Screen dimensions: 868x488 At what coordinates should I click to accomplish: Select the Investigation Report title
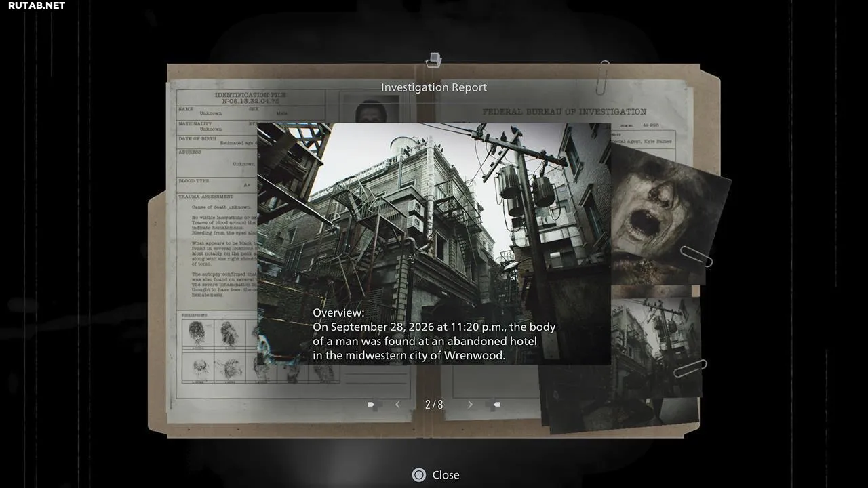434,87
